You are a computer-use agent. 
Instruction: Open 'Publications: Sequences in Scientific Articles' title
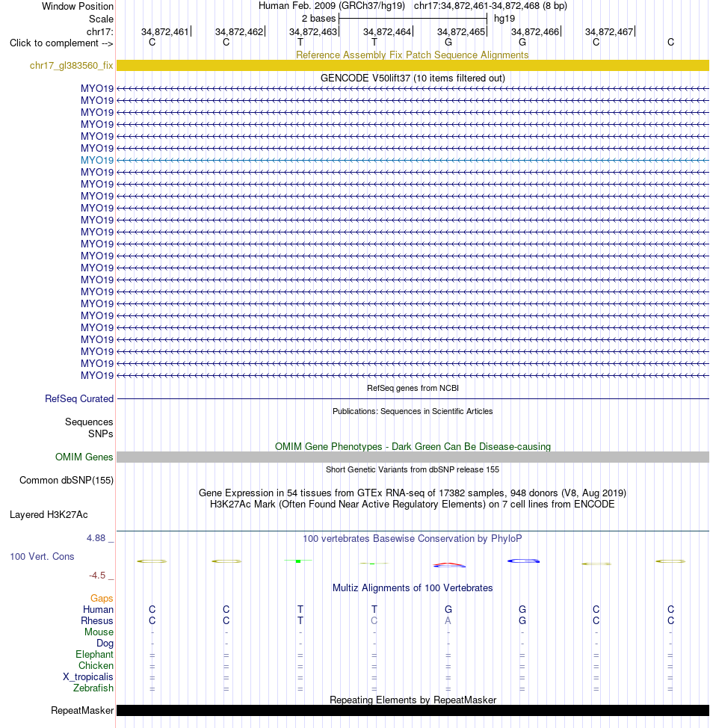413,411
